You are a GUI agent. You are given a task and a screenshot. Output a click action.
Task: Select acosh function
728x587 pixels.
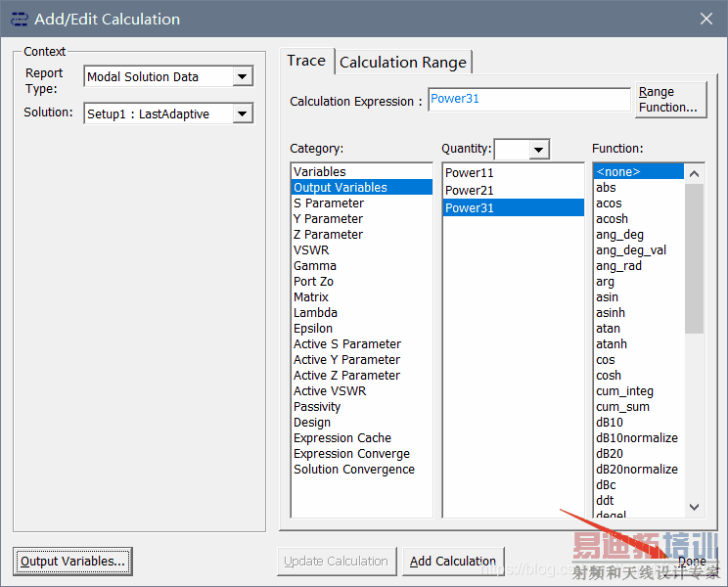pos(639,218)
